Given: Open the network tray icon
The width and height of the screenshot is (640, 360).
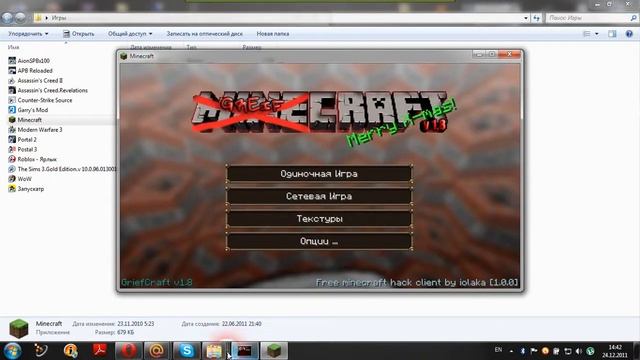Looking at the screenshot, I should pos(567,351).
